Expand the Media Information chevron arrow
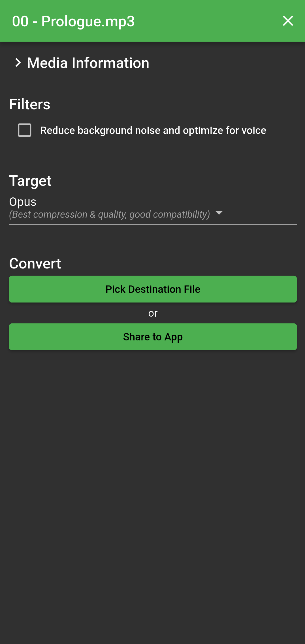The height and width of the screenshot is (644, 305). coord(18,63)
